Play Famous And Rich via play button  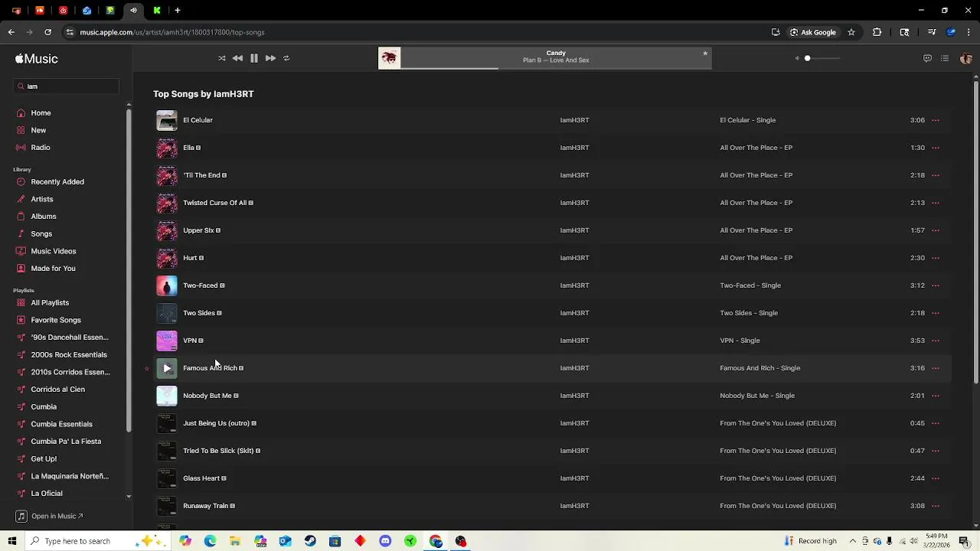(x=167, y=368)
